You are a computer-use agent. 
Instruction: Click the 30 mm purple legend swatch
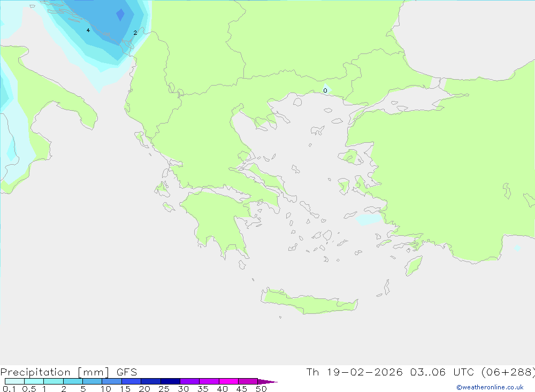coord(189,381)
